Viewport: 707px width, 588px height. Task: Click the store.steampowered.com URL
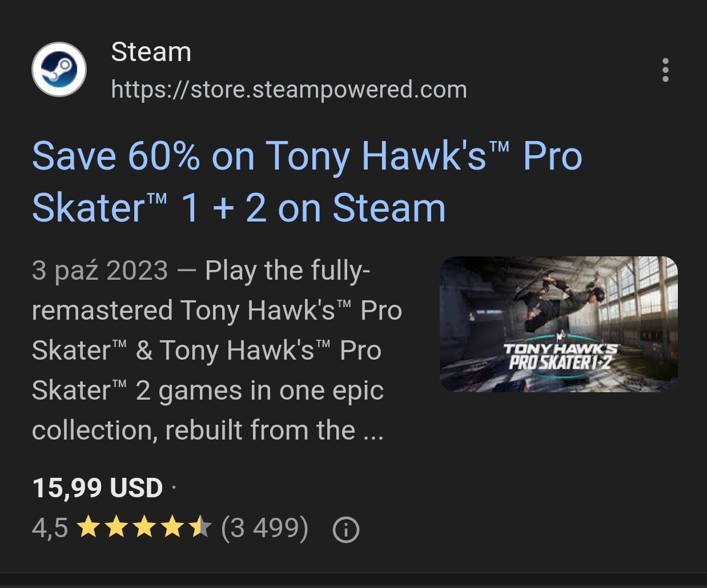[288, 90]
